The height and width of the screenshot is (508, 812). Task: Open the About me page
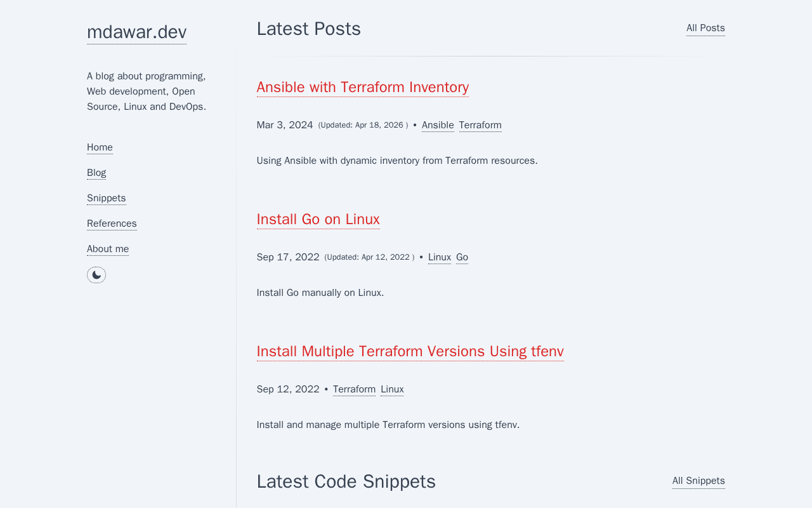pos(108,249)
